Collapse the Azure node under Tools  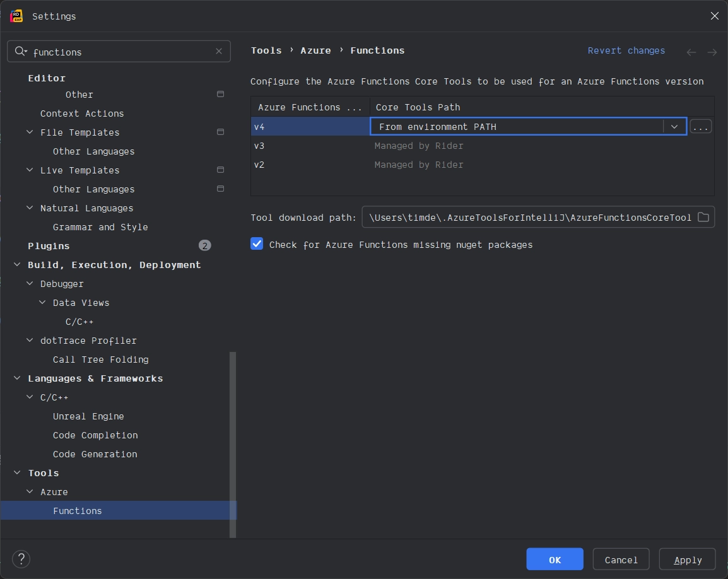point(30,492)
